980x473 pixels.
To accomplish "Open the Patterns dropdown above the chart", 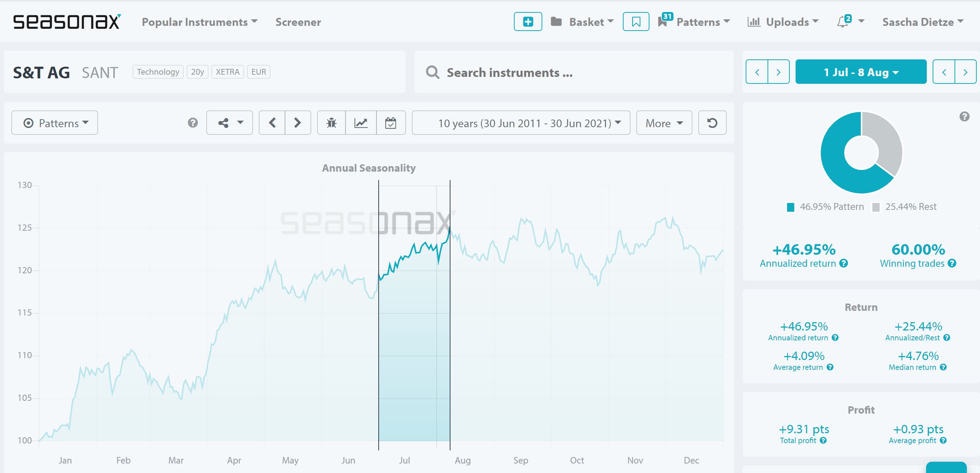I will click(54, 122).
